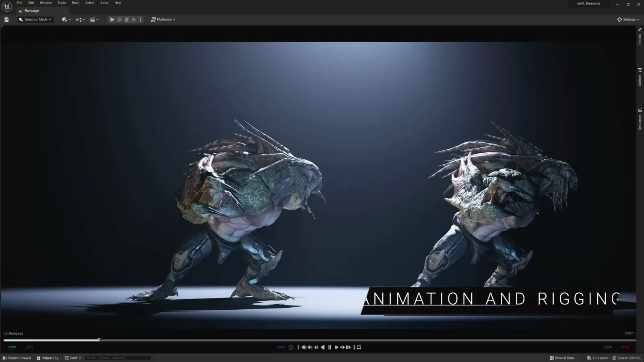Open the Help menu
644x362 pixels.
[118, 3]
